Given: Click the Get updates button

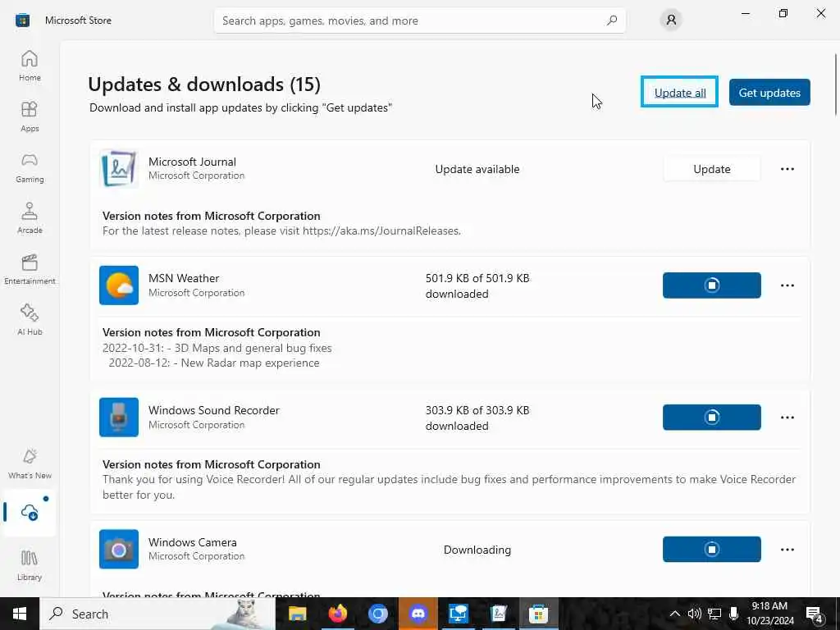Looking at the screenshot, I should [x=769, y=92].
